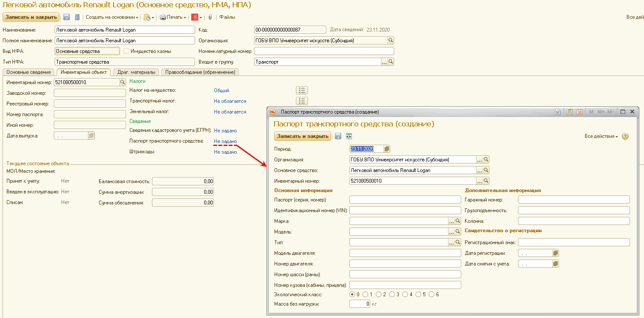Open calculator icon in dialog titlebar
644x318 pixels.
(569, 112)
